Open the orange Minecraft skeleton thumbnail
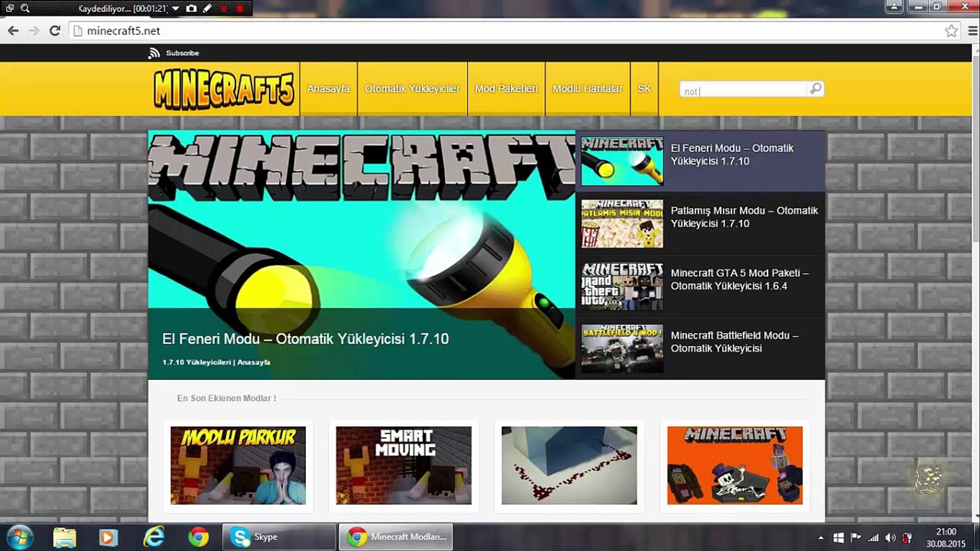This screenshot has height=551, width=980. click(x=734, y=466)
